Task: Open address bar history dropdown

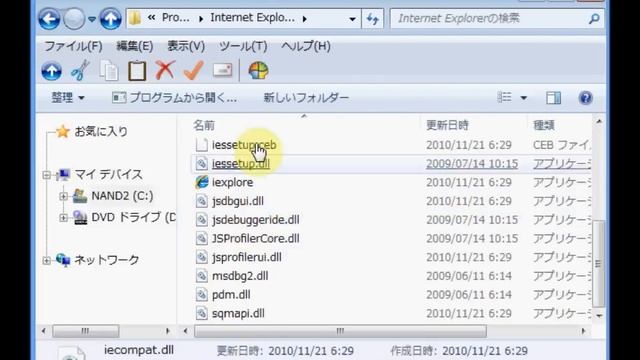Action: (x=352, y=19)
